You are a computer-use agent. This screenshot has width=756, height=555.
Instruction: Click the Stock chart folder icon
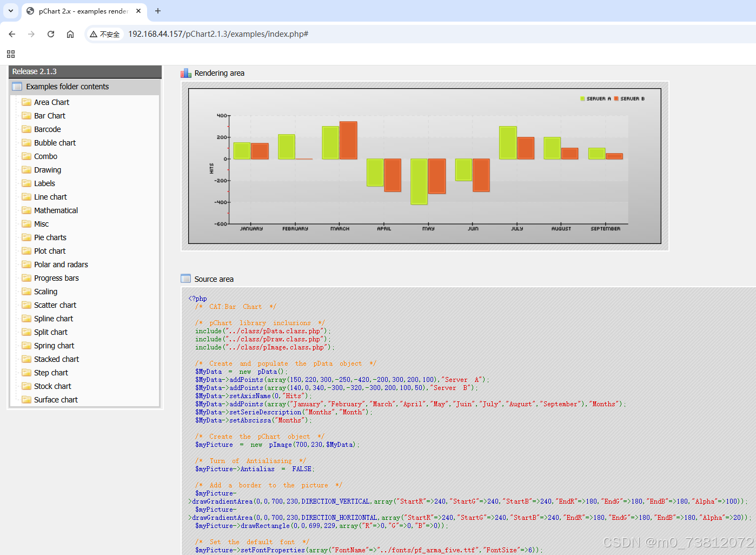tap(26, 386)
